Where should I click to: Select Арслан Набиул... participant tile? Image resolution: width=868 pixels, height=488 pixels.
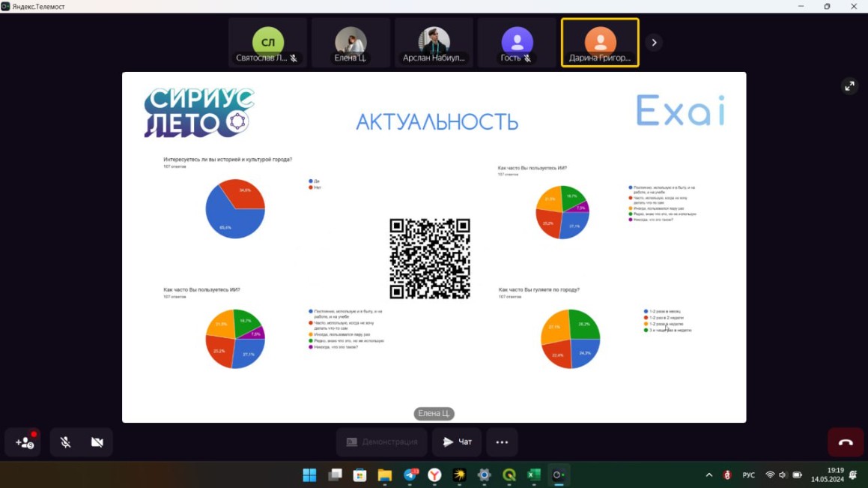coord(434,43)
